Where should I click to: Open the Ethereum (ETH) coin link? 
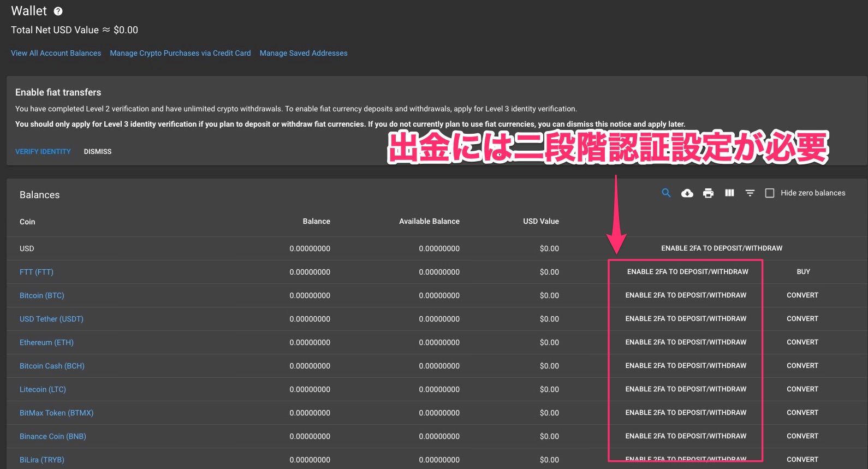pos(46,342)
